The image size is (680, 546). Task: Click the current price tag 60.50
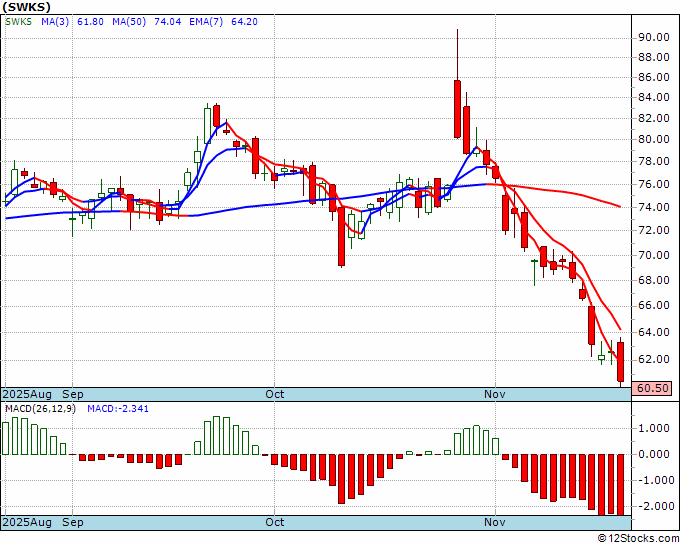[x=652, y=388]
